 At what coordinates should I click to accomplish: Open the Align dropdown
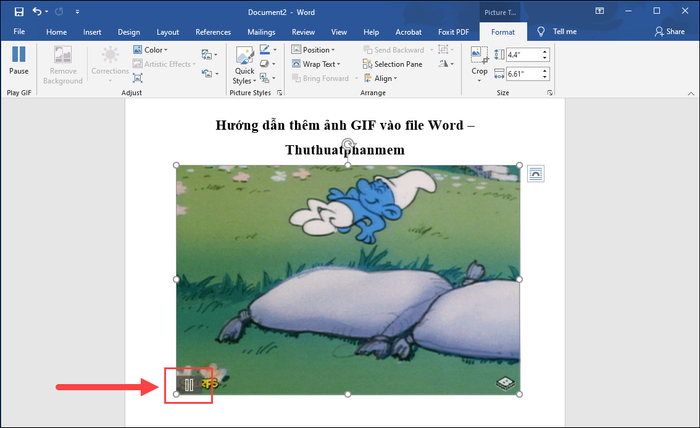380,79
